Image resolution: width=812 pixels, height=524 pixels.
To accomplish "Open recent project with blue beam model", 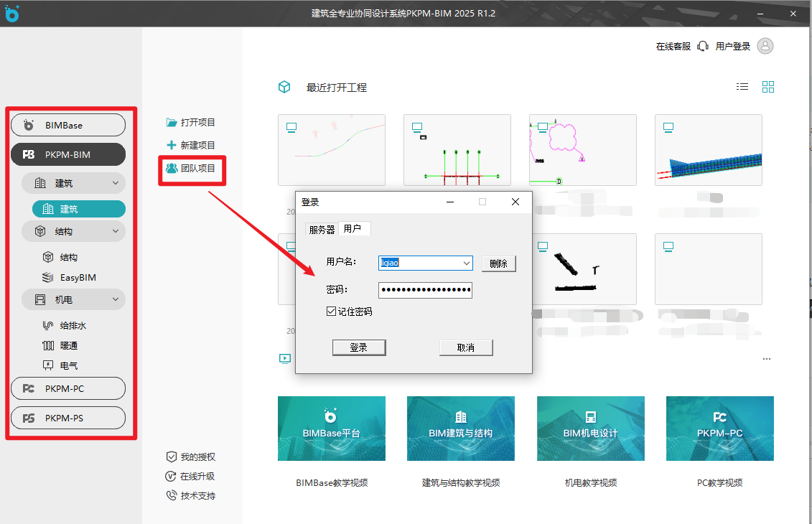I will pyautogui.click(x=709, y=149).
